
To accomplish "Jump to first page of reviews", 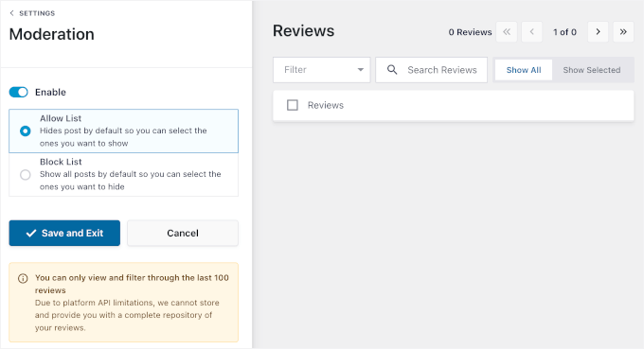I will coord(507,31).
